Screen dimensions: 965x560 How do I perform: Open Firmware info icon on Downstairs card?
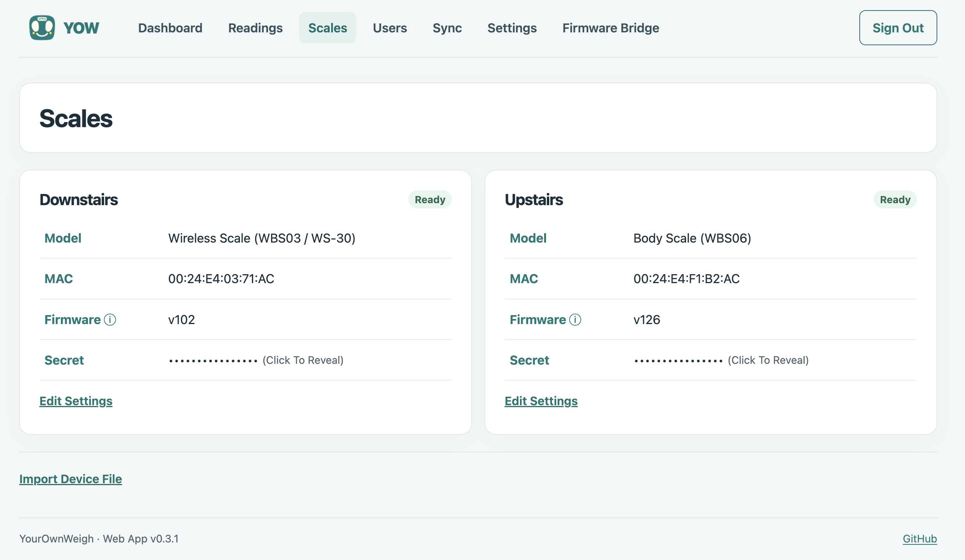110,320
